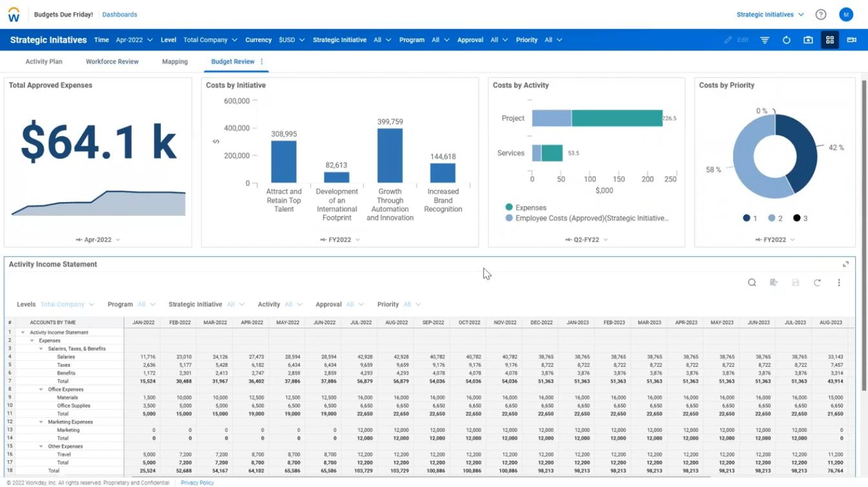Expand the Activity Income Statement panel to fullscreen
Screen dimensions: 868x487
pyautogui.click(x=845, y=264)
